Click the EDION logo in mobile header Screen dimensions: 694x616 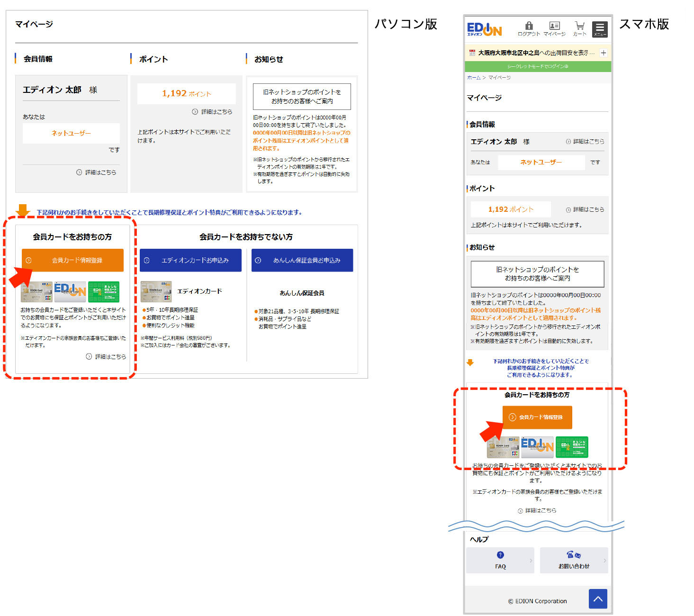[484, 29]
